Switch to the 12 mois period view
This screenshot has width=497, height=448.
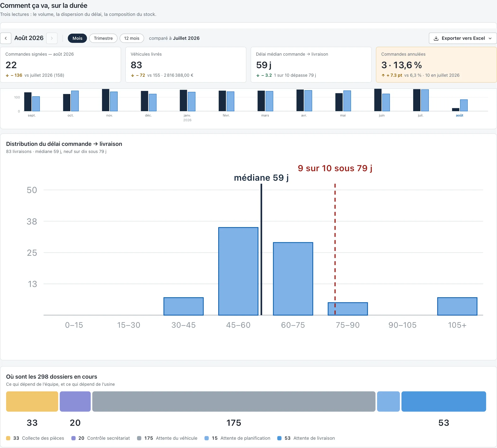(x=132, y=38)
